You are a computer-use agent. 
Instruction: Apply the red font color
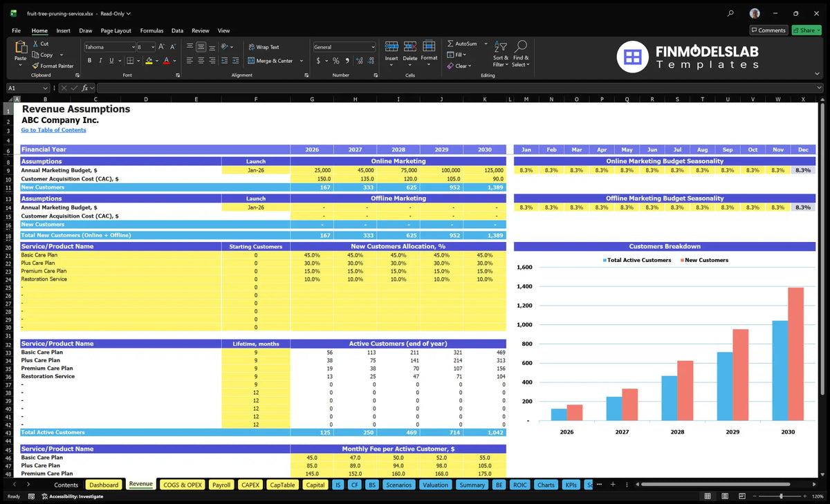click(x=166, y=61)
